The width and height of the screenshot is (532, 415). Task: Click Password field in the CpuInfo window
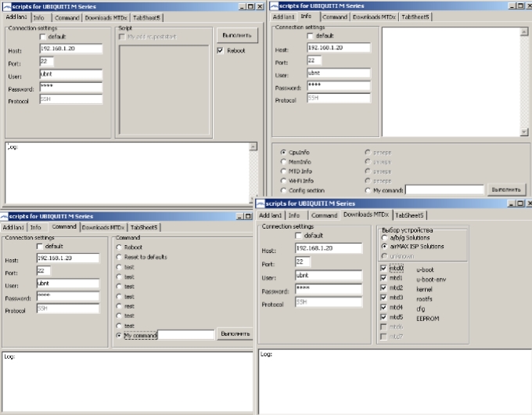[338, 85]
